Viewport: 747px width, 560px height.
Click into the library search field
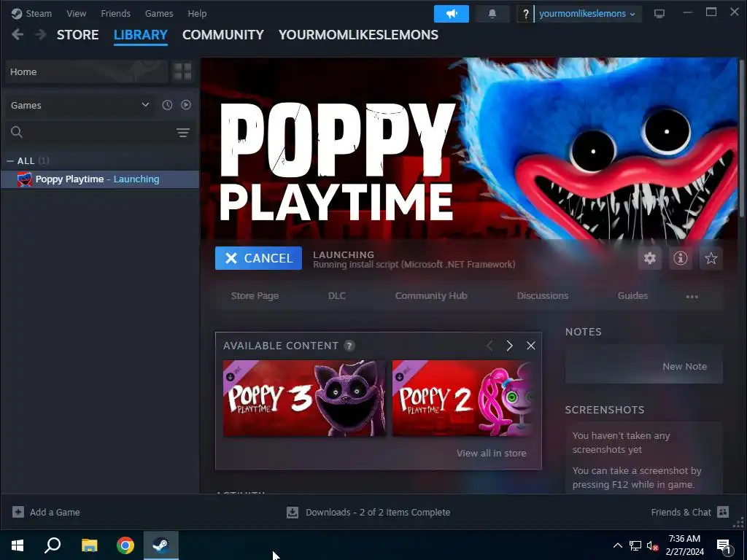point(98,132)
